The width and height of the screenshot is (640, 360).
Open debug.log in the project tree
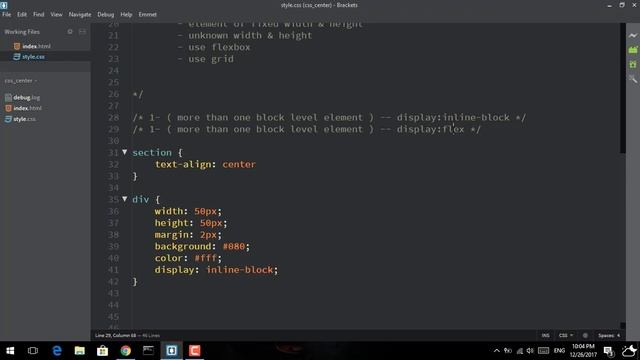point(27,98)
